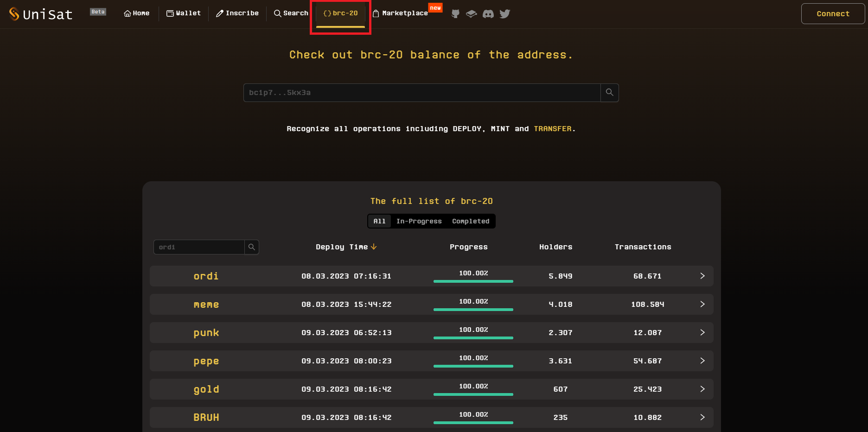Open the Discord icon link
Viewport: 868px width, 432px height.
pos(488,14)
